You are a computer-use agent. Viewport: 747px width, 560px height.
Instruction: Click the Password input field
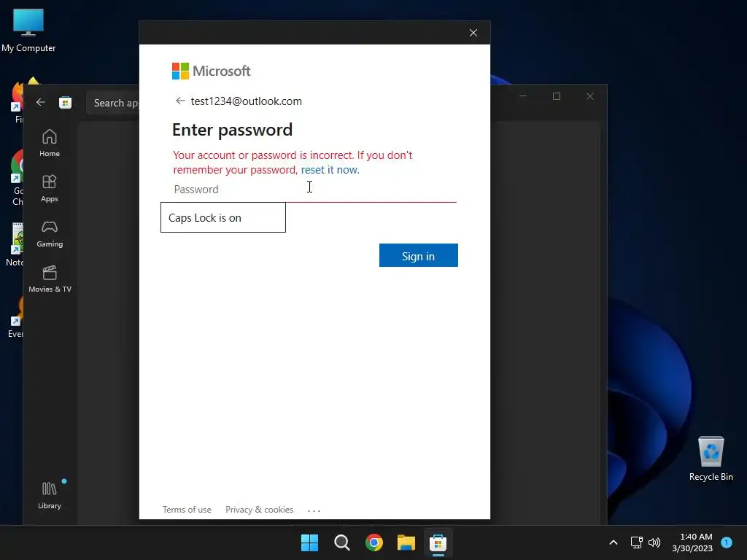314,190
